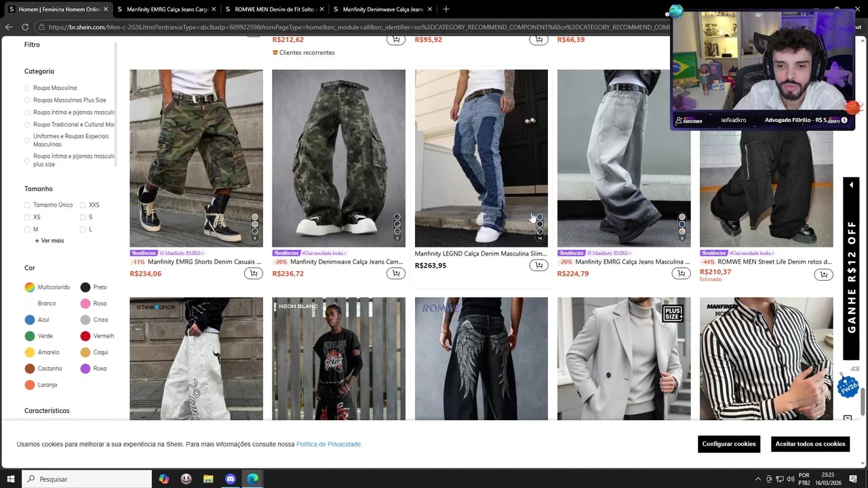
Task: Add Manfinity LEGND Calça Denim to cart
Action: (538, 266)
